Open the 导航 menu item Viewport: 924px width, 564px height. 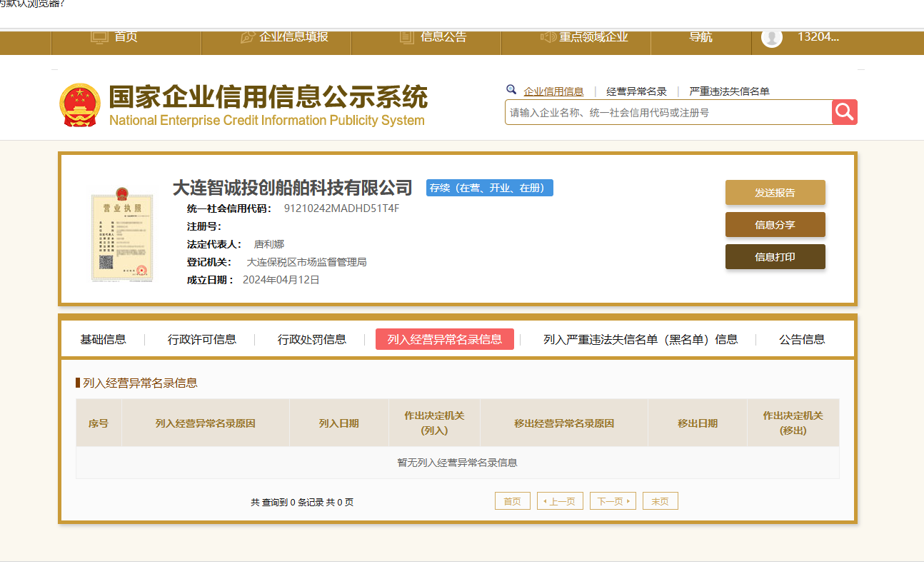[x=700, y=37]
